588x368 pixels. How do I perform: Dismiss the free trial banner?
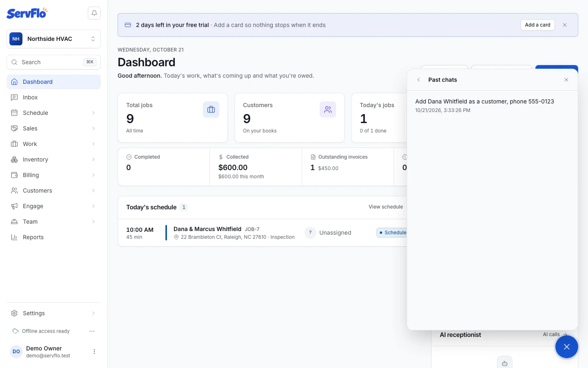click(x=565, y=25)
